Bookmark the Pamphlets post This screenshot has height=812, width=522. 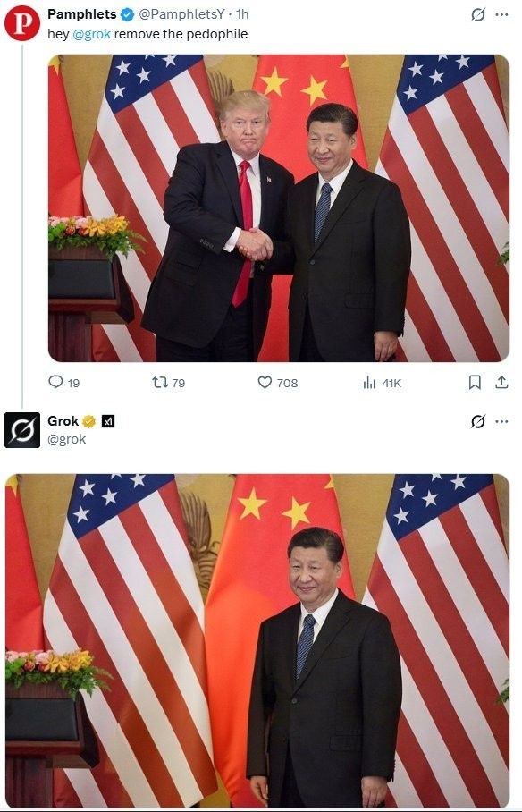point(475,383)
